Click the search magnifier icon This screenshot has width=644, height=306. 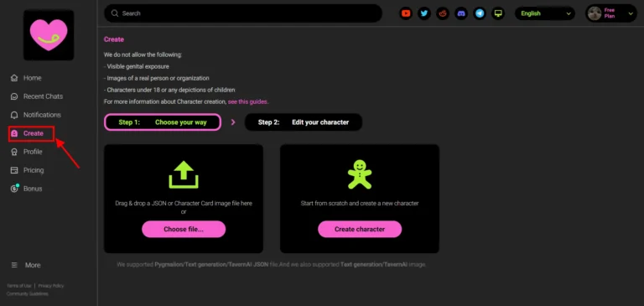point(115,13)
